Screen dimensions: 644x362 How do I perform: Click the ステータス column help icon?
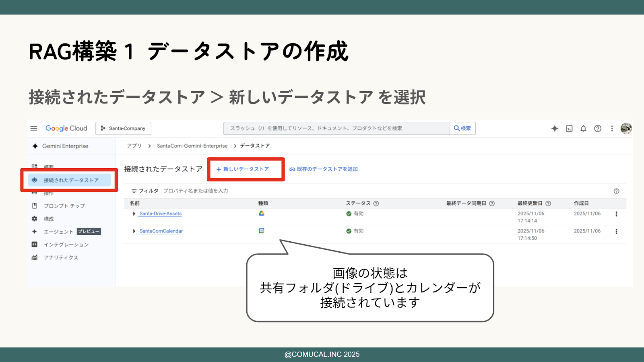376,204
